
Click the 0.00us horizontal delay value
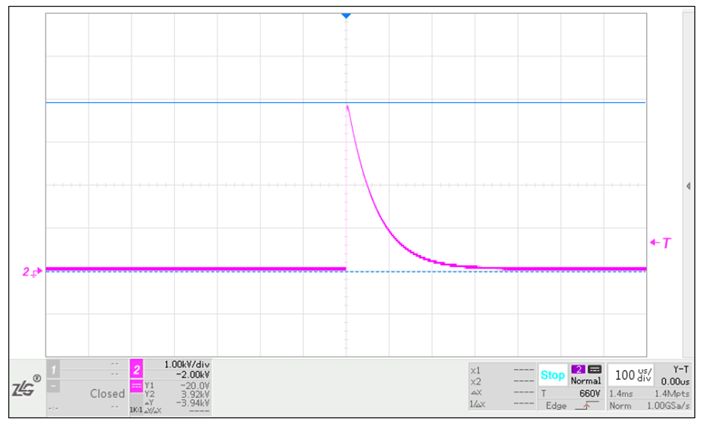click(x=677, y=381)
